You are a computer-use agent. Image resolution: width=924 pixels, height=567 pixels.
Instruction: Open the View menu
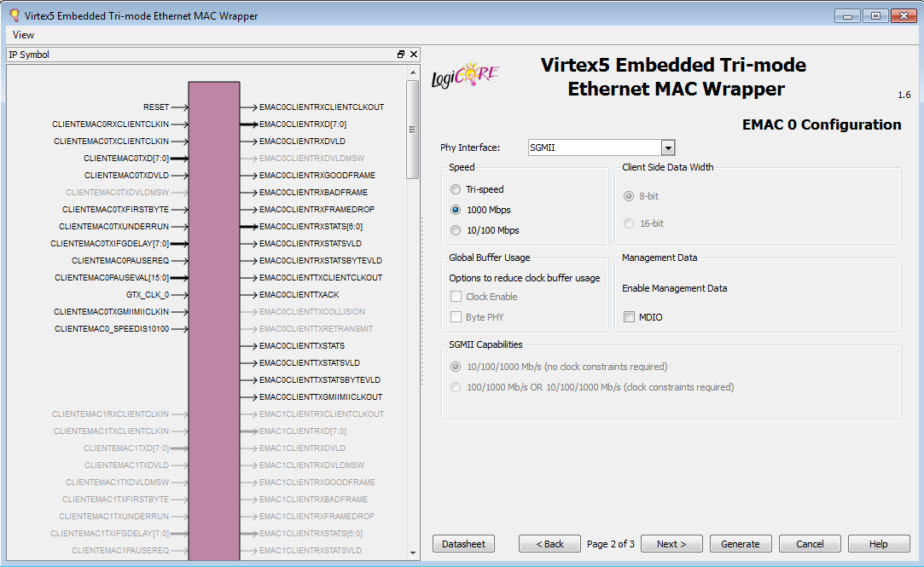click(x=23, y=35)
